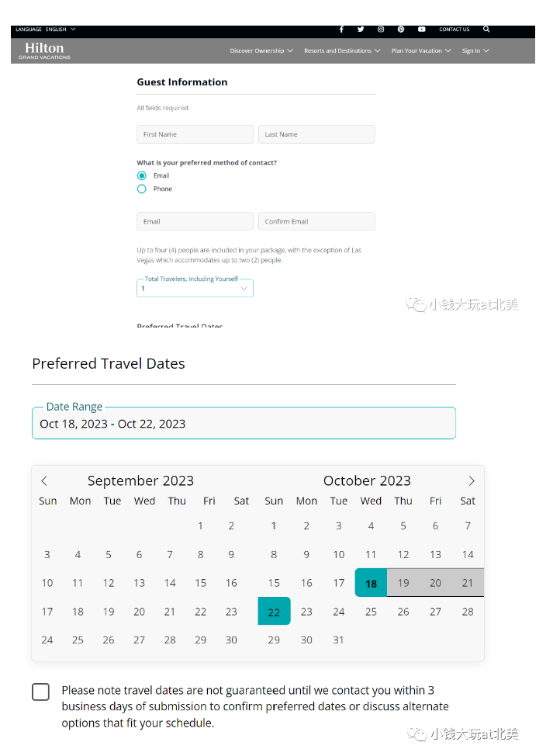
Task: Click the First Name field
Action: (x=195, y=134)
